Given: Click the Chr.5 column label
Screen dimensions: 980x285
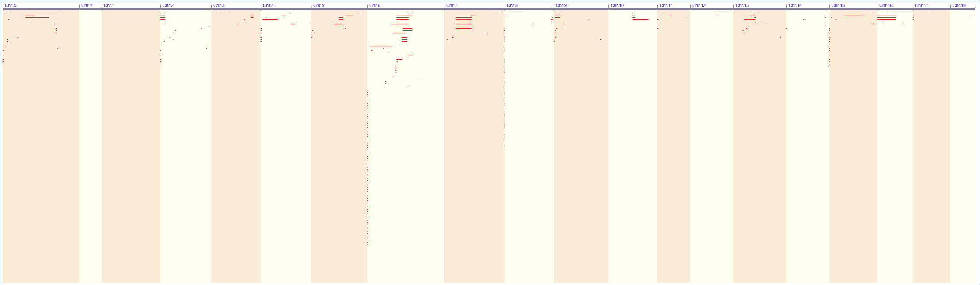Looking at the screenshot, I should tap(319, 5).
